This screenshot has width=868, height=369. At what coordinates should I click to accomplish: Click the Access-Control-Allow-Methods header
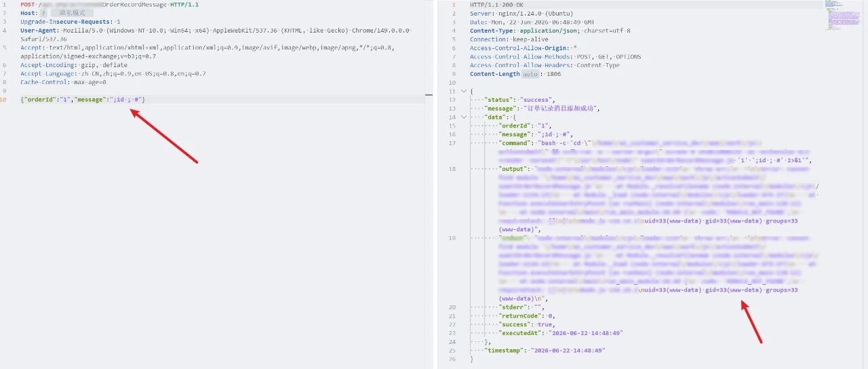tap(555, 57)
